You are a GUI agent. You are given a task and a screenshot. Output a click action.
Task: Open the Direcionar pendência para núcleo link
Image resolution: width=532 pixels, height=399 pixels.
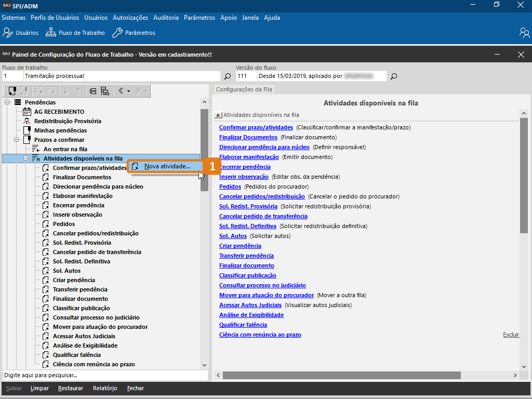264,147
